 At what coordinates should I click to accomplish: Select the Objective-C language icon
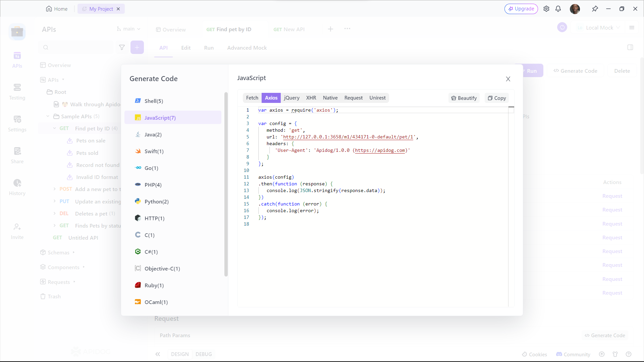(138, 268)
